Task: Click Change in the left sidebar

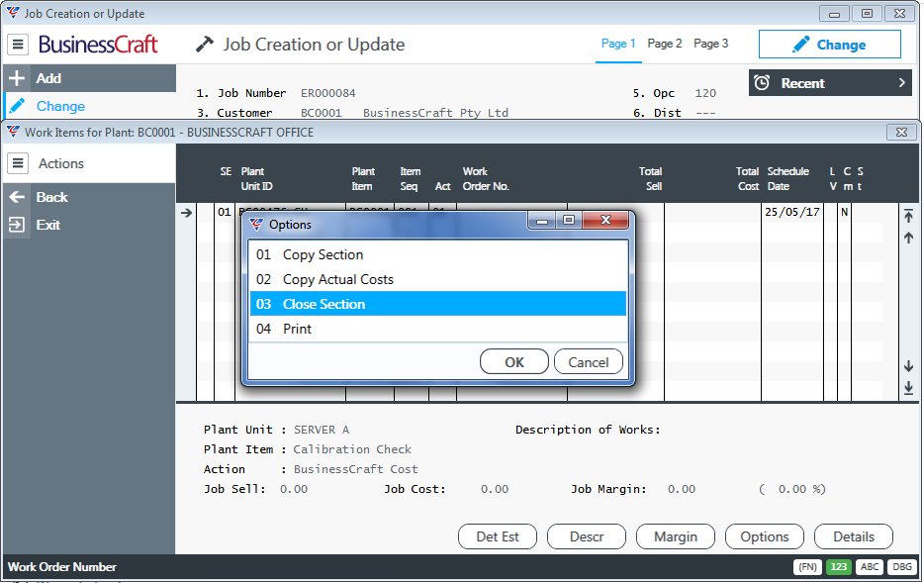Action: click(90, 106)
